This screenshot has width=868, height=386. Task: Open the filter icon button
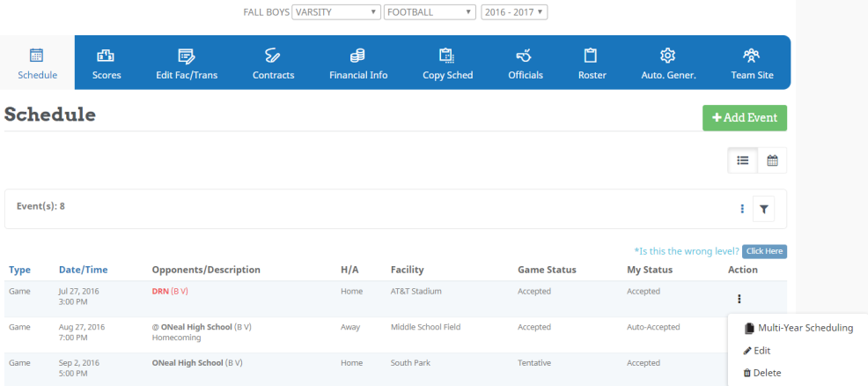[763, 209]
